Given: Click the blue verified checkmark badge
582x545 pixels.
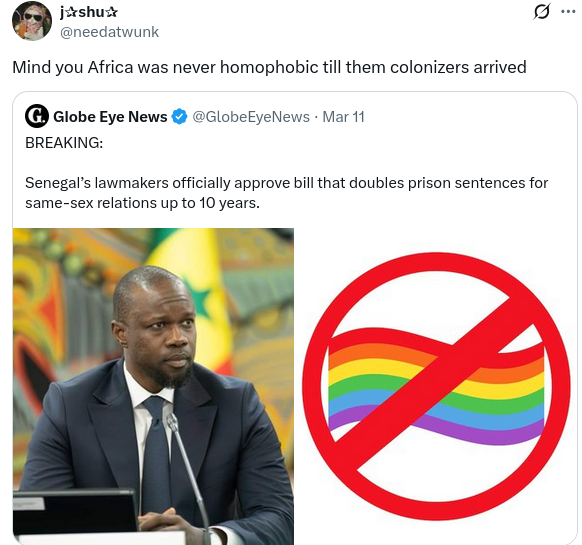Looking at the screenshot, I should (x=179, y=117).
